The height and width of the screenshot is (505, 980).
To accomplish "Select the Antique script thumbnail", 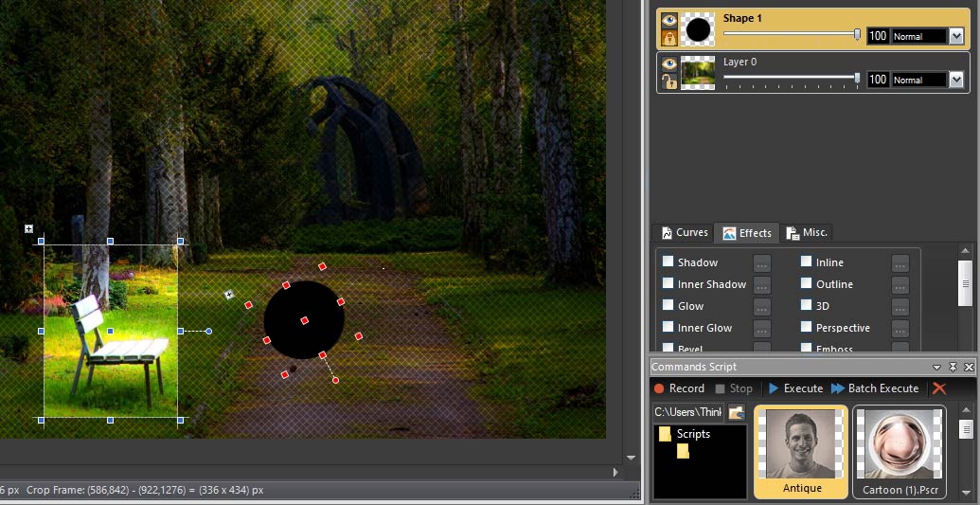I will pos(801,452).
